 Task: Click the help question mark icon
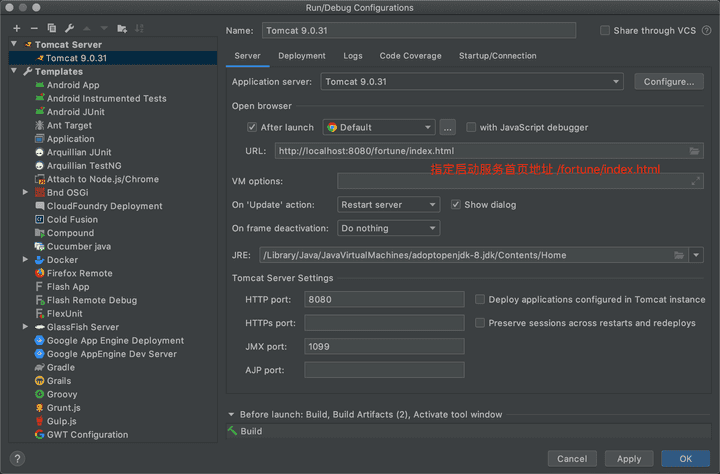coord(17,458)
